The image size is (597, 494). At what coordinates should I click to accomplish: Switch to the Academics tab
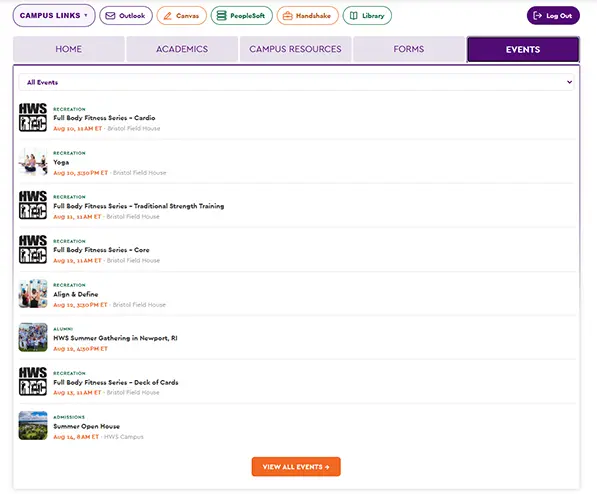click(182, 49)
